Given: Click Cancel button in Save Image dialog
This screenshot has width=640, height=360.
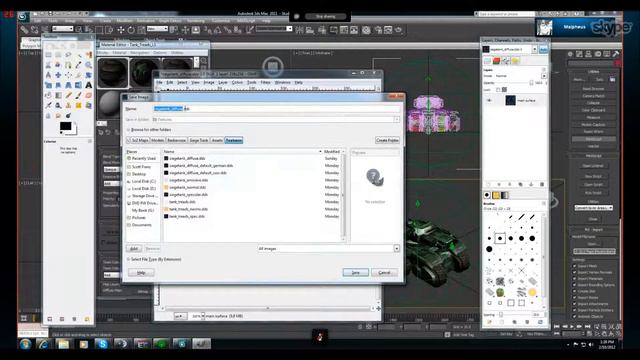Looking at the screenshot, I should (x=384, y=272).
